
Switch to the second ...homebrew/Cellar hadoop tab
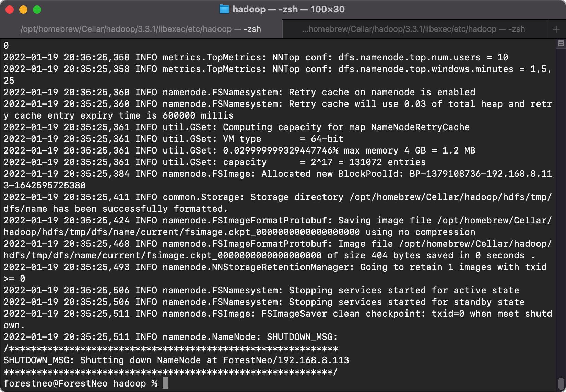(414, 29)
